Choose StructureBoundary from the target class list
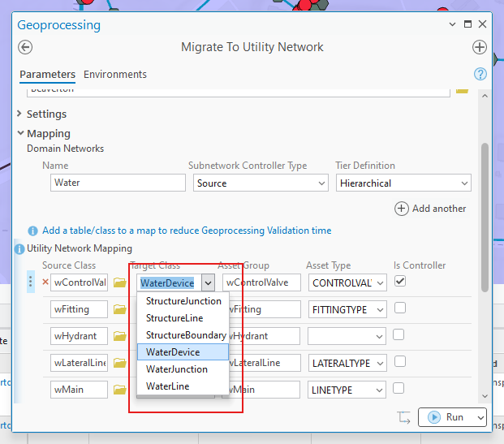 tap(183, 335)
